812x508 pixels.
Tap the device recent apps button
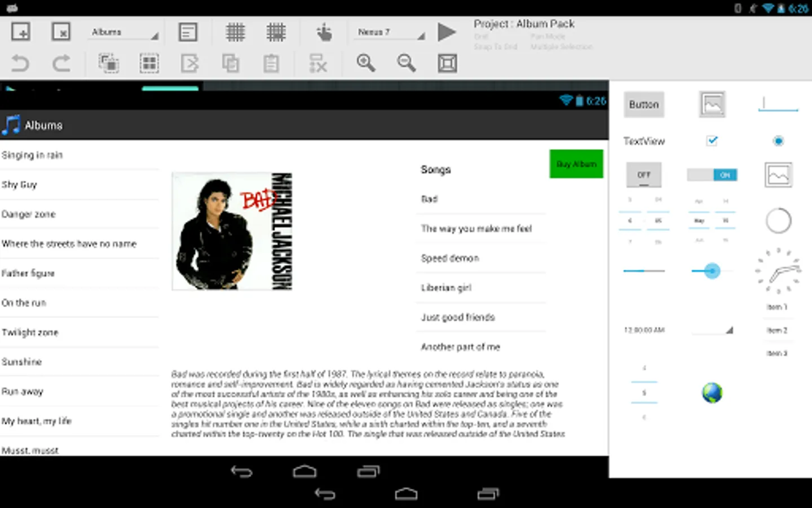488,494
